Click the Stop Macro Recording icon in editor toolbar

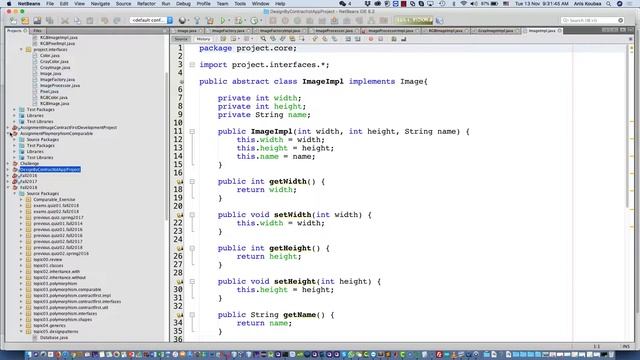coord(380,39)
